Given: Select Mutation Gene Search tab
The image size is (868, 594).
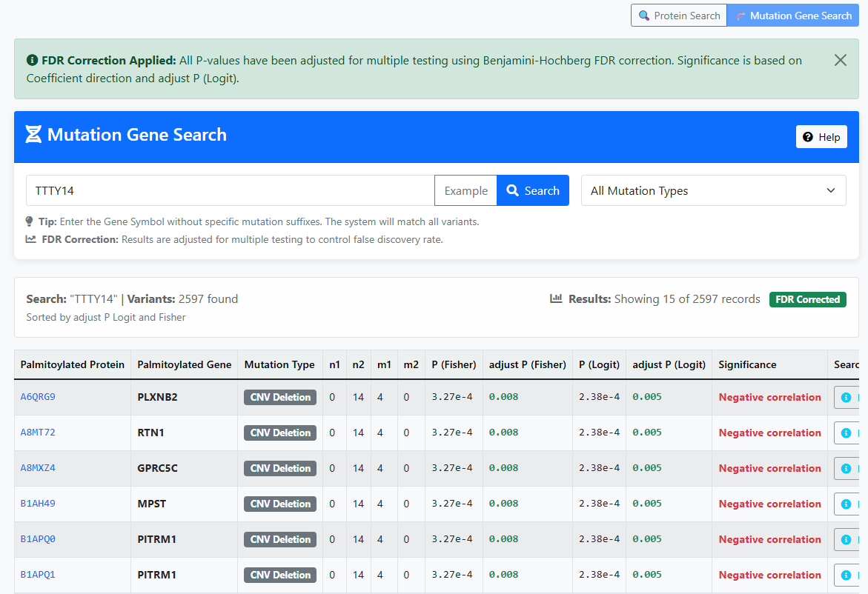Looking at the screenshot, I should (792, 16).
